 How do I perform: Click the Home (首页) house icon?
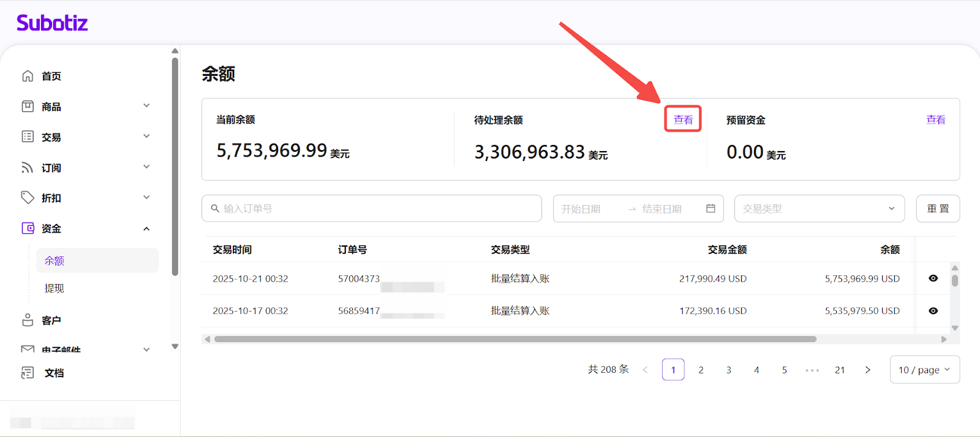click(28, 76)
